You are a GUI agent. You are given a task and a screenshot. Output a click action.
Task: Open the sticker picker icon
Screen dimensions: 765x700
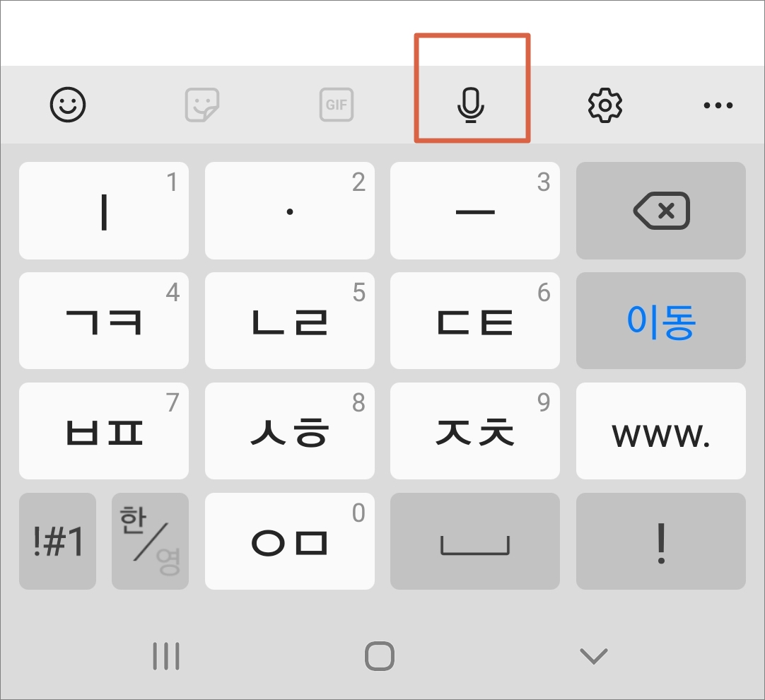point(202,105)
